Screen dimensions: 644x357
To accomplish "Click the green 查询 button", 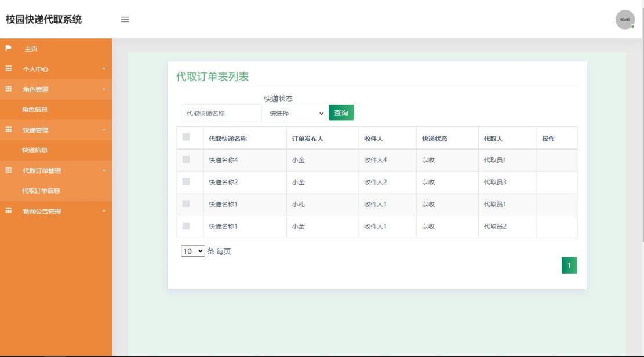I will pos(341,112).
